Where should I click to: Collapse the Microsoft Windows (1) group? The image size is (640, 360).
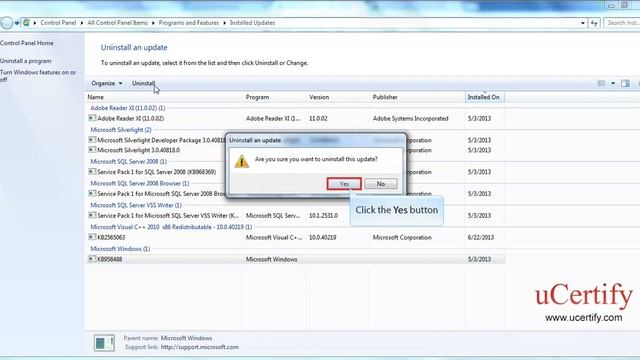click(120, 249)
